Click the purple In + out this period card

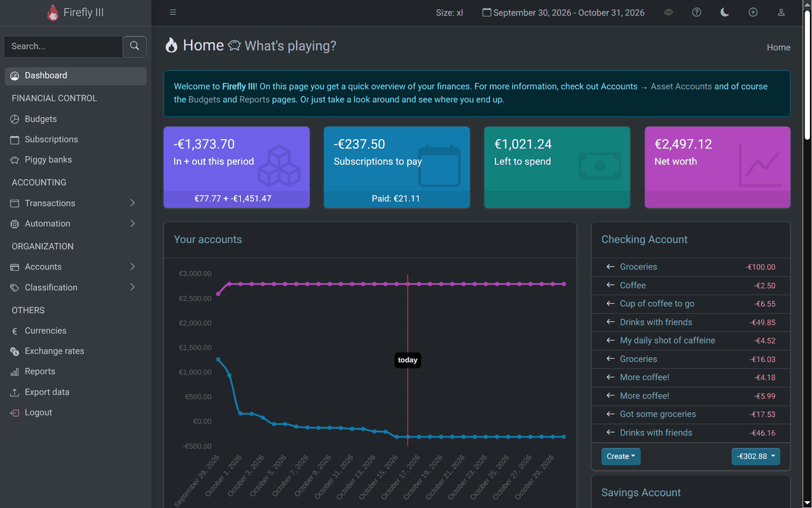tap(237, 167)
